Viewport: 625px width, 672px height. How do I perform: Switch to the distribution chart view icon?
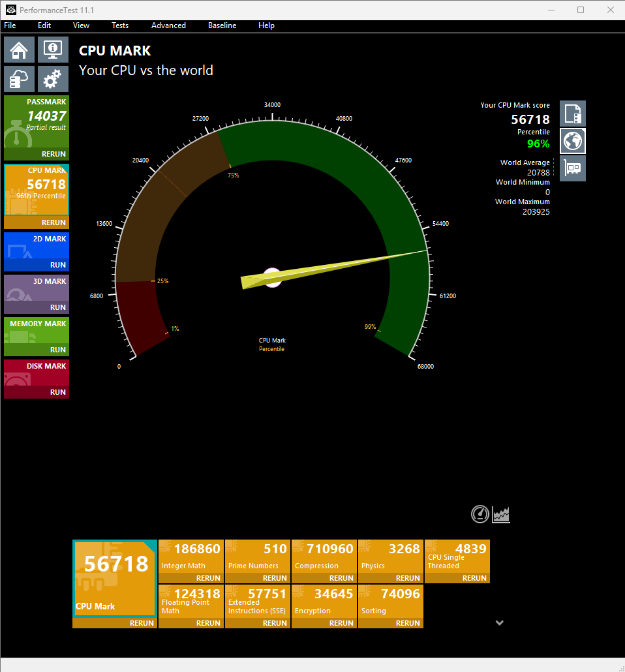click(x=500, y=514)
